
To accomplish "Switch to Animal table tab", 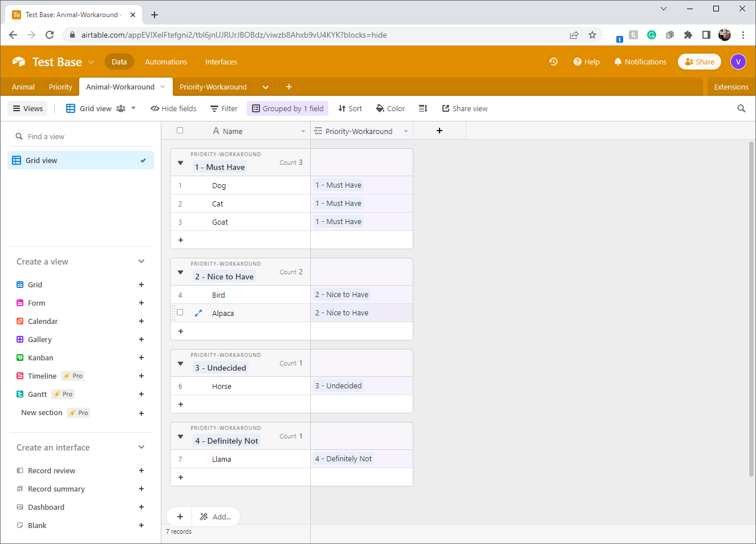I will coord(23,87).
